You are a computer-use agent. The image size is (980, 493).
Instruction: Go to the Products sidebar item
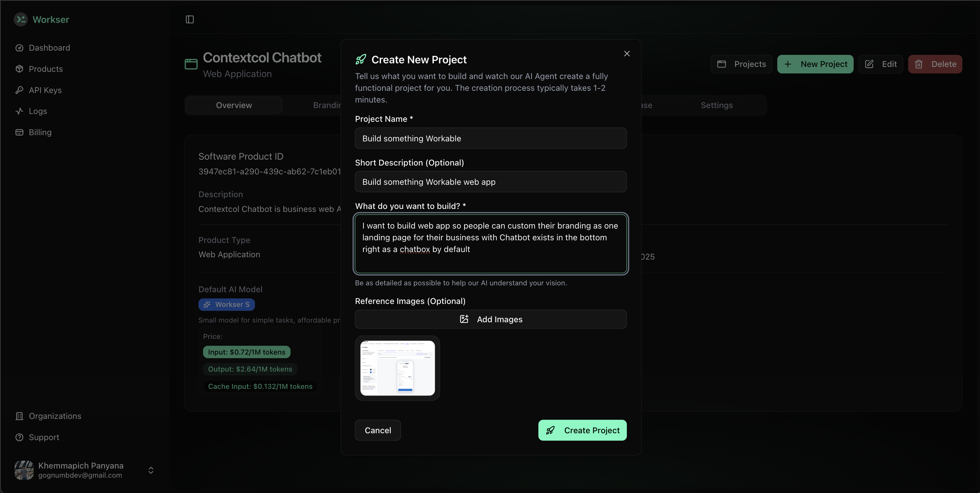tap(46, 69)
